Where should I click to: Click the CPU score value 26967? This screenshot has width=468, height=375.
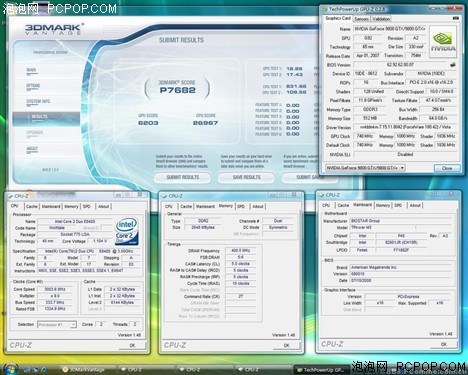[205, 123]
